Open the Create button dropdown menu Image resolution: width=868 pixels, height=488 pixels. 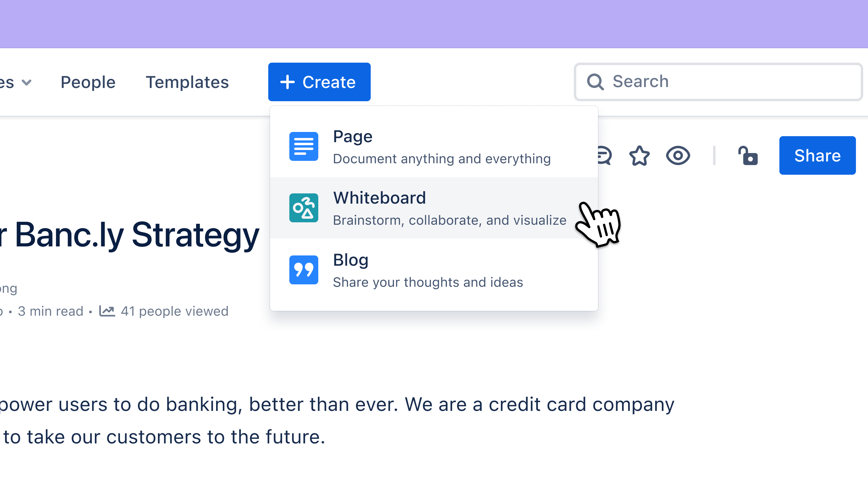click(x=319, y=82)
